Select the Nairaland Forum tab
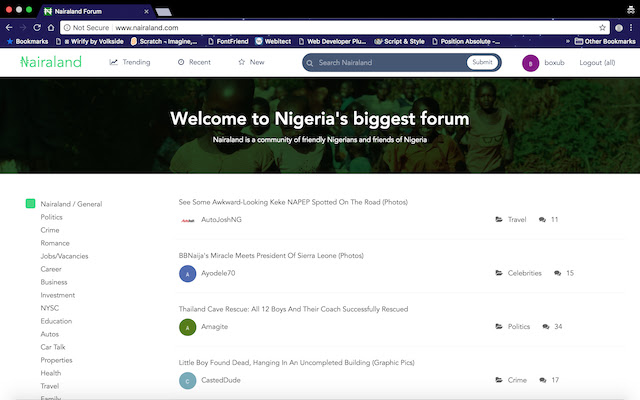This screenshot has height=400, width=640. [96, 11]
